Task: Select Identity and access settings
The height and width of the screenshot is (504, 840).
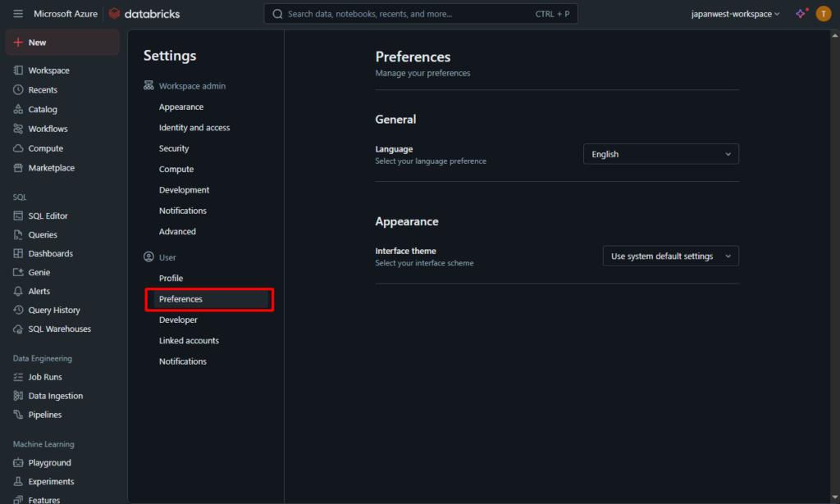Action: point(194,128)
